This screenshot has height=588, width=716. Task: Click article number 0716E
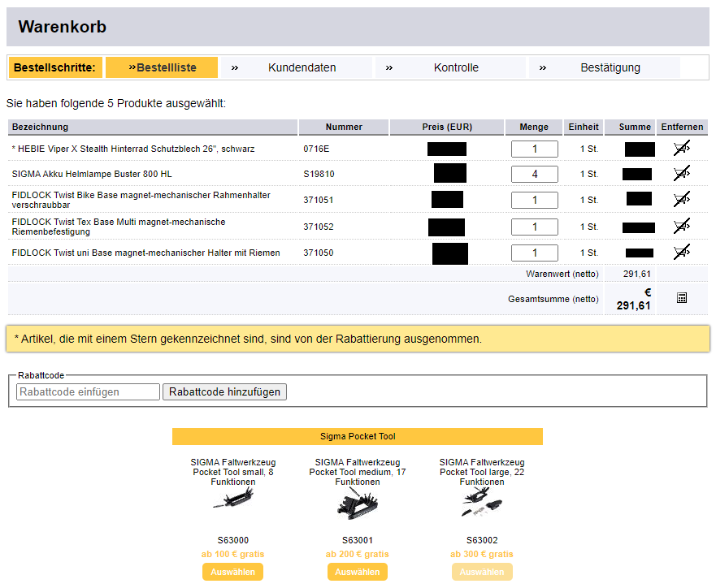click(316, 149)
